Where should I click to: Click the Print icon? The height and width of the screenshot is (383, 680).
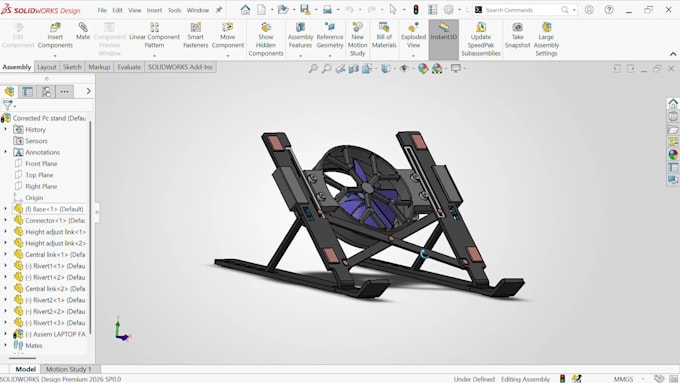pyautogui.click(x=327, y=10)
